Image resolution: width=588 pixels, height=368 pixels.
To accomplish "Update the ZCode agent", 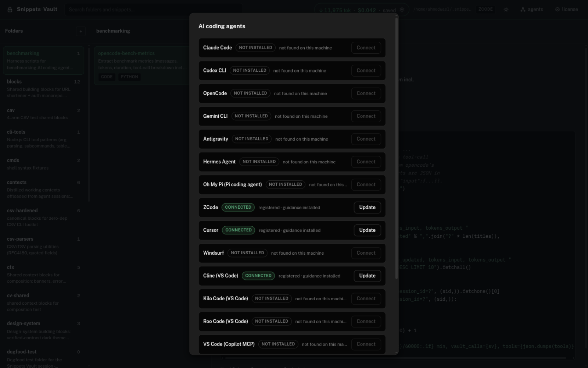I will 367,208.
